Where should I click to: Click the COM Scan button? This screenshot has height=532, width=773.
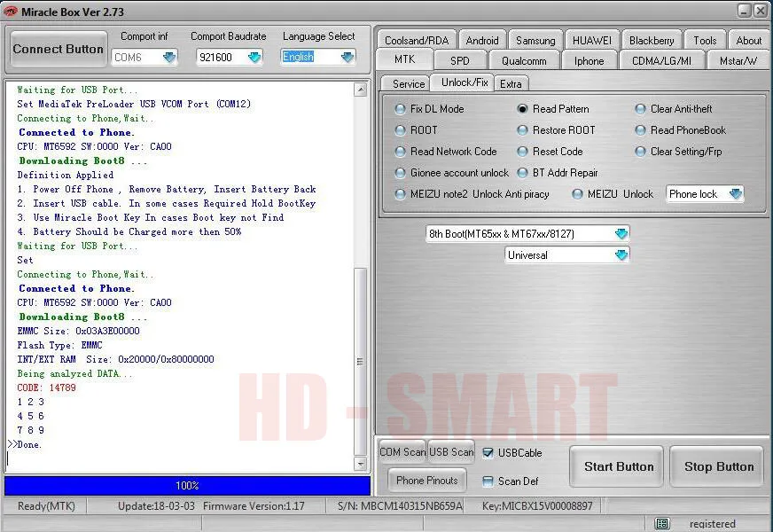pos(402,452)
